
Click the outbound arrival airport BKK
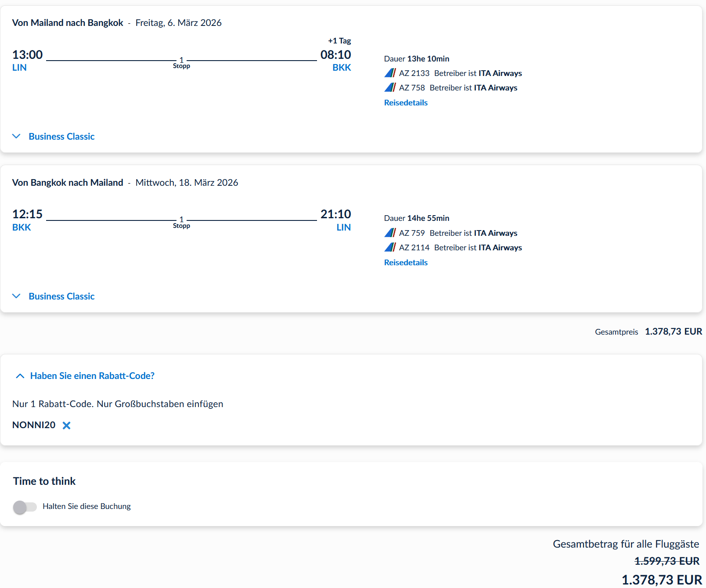coord(342,68)
